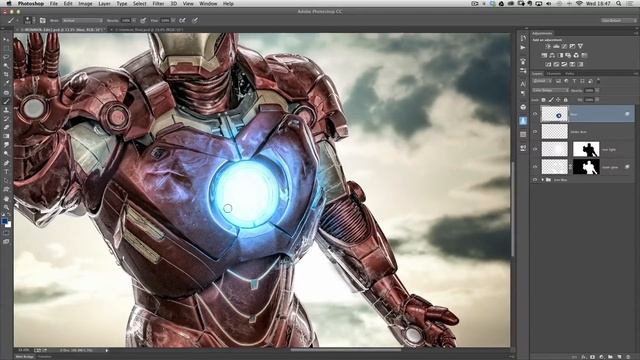
Task: Toggle visibility of the layer group
Action: coord(535,180)
